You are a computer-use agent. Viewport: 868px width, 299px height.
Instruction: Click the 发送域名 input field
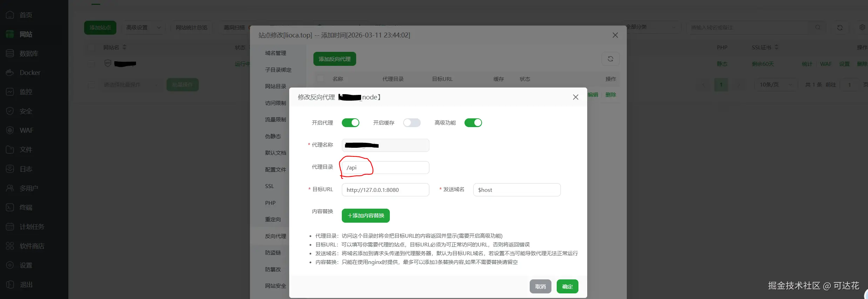click(517, 190)
